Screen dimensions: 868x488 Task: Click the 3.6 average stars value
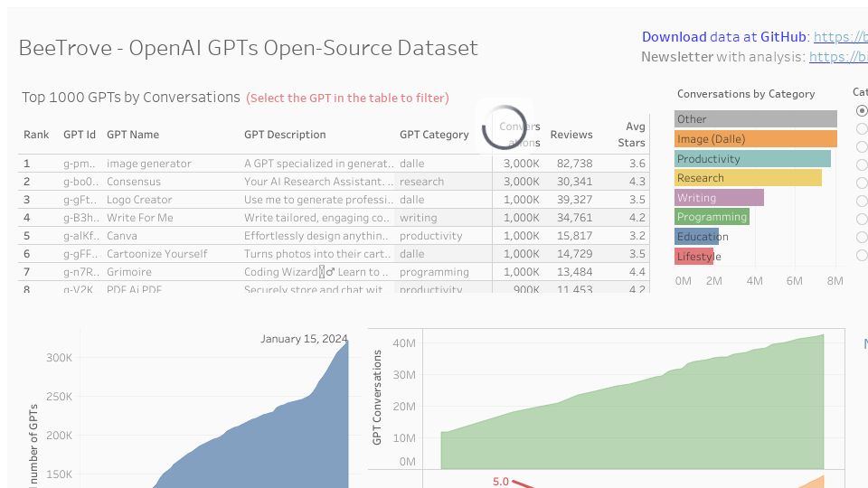(x=637, y=164)
